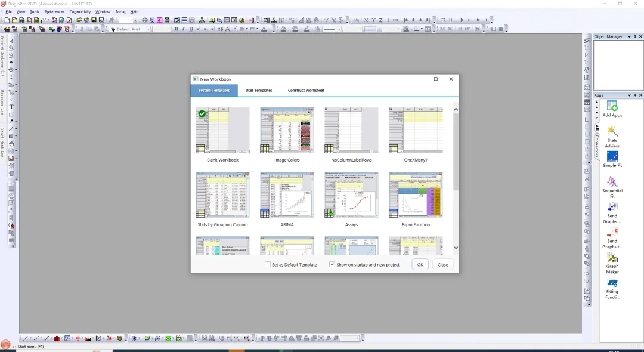This screenshot has width=644, height=352.
Task: Open the Preferences menu
Action: [x=54, y=11]
